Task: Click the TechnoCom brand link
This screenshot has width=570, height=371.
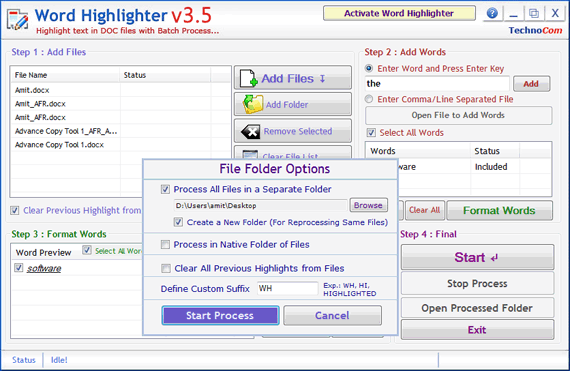Action: pyautogui.click(x=535, y=31)
